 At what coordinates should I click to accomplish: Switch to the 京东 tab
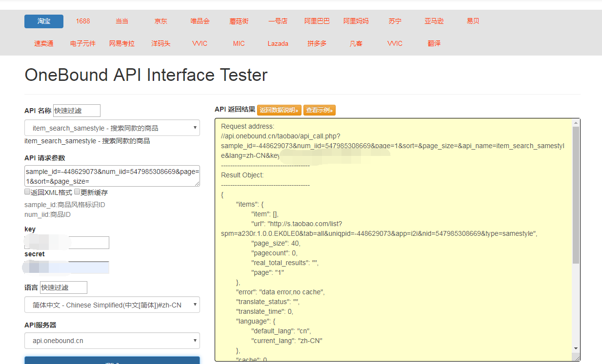tap(161, 21)
